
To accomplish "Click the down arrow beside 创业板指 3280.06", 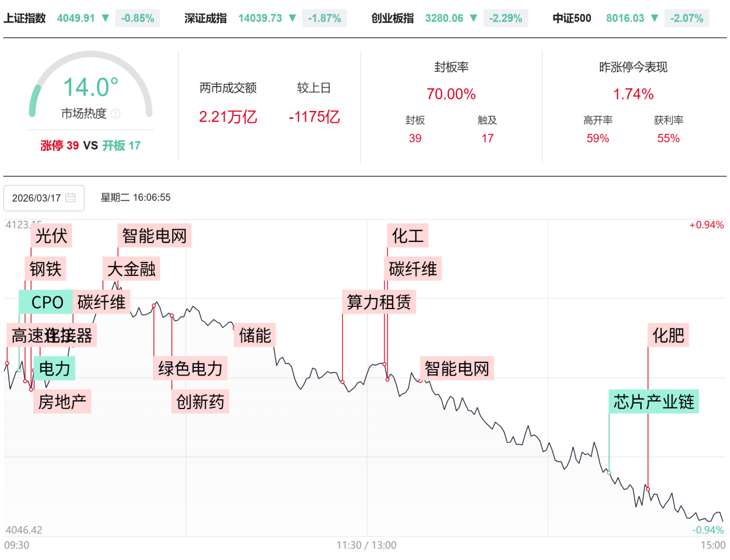I will (x=474, y=18).
